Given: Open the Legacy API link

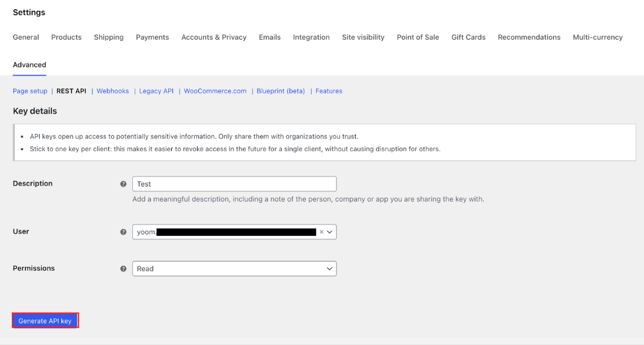Looking at the screenshot, I should point(156,91).
